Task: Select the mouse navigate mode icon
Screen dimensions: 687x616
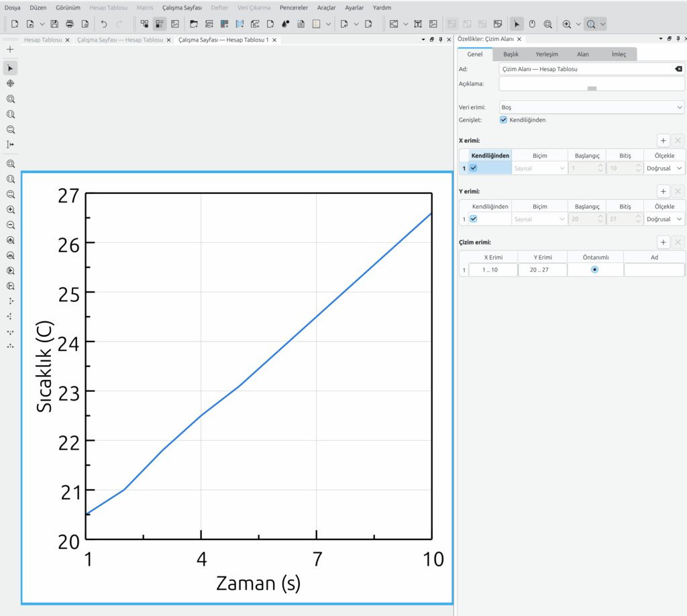Action: click(x=532, y=24)
